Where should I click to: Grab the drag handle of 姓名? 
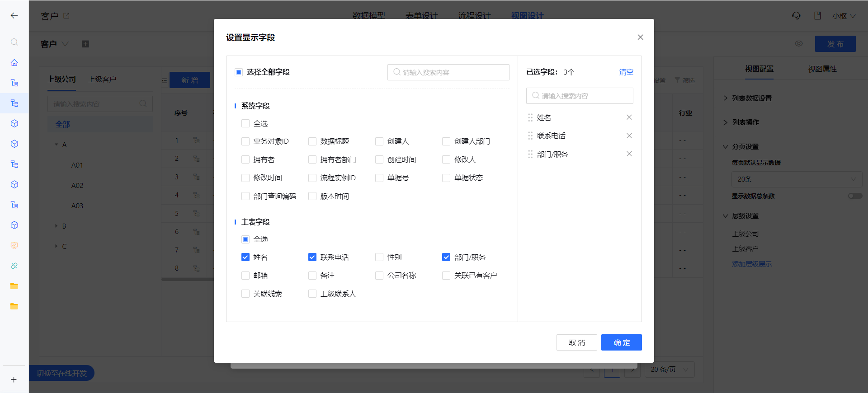tap(530, 117)
